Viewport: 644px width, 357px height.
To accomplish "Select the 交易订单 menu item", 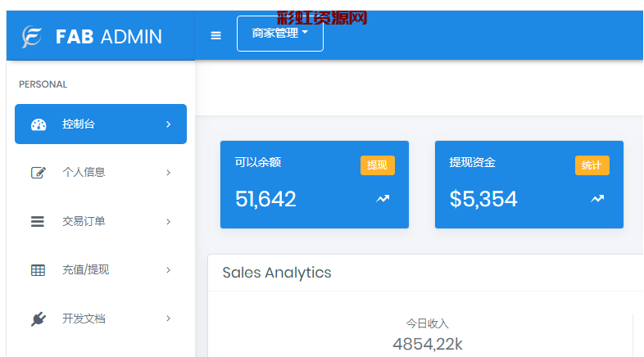I will (84, 221).
